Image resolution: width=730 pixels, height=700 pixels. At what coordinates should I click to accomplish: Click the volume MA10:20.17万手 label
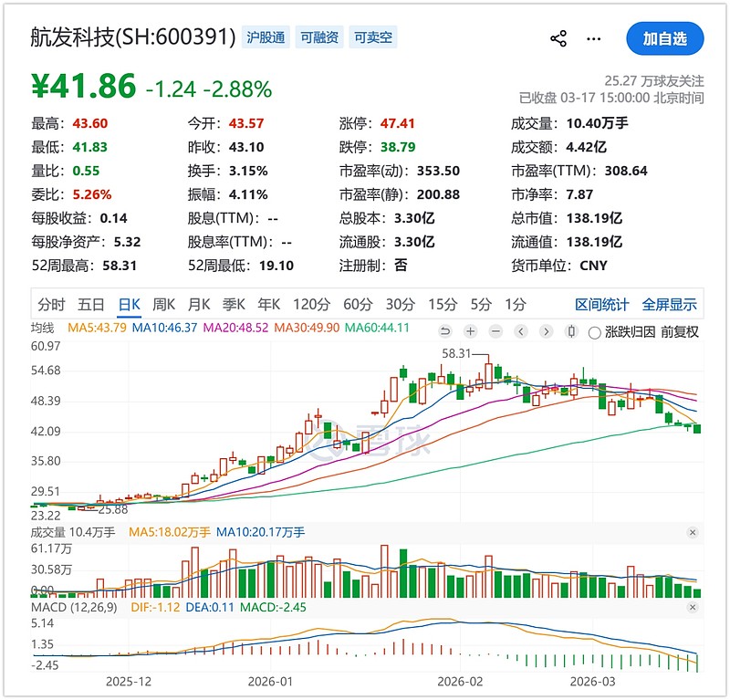pos(261,532)
